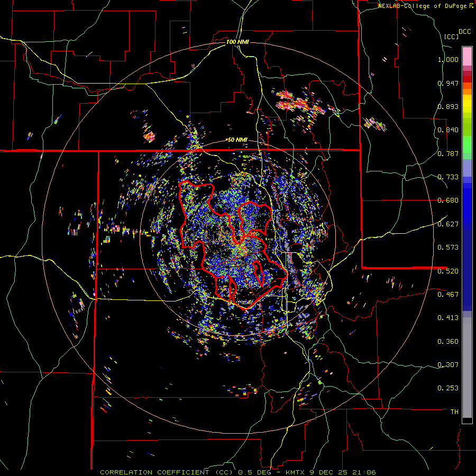Click the 0.840 color scale value
This screenshot has width=476, height=476.
[x=448, y=130]
